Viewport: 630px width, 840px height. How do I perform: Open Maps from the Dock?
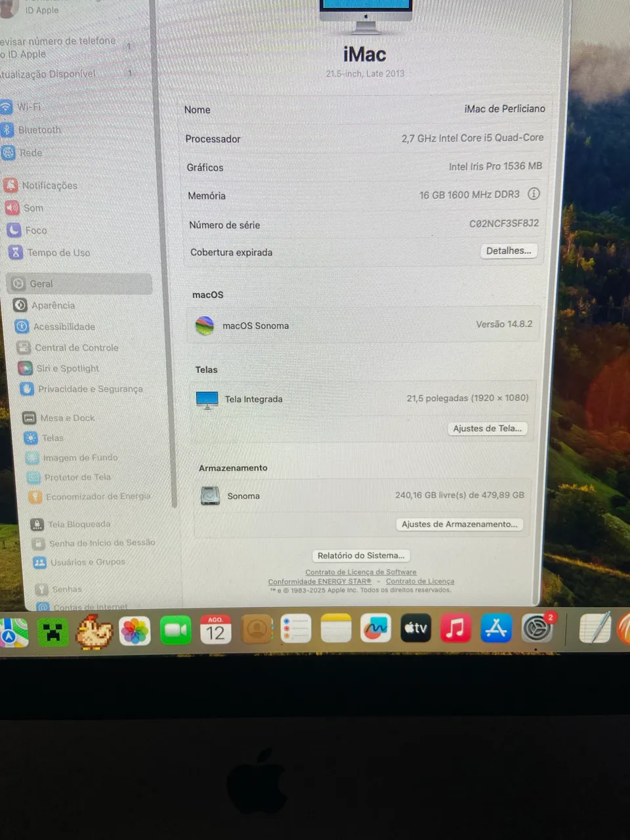pos(13,633)
